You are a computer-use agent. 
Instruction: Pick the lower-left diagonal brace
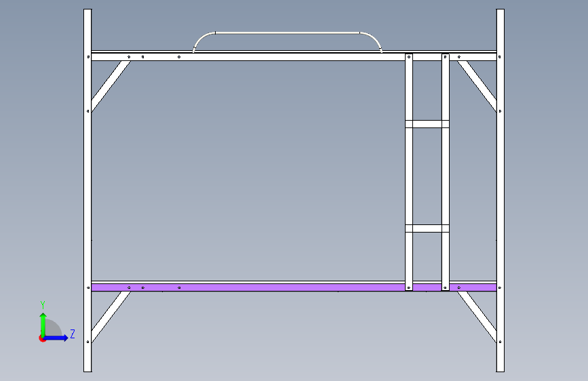tap(111, 317)
